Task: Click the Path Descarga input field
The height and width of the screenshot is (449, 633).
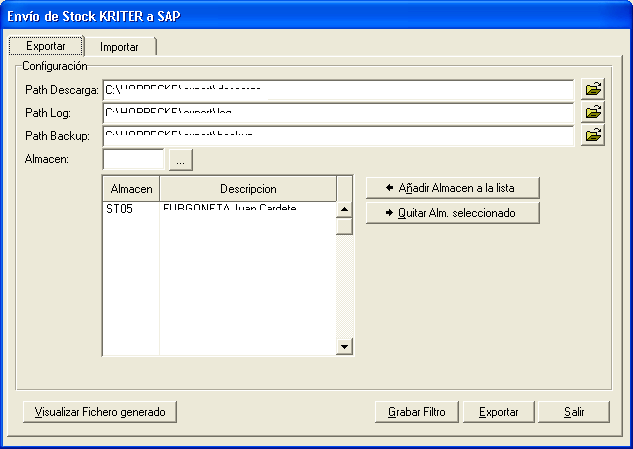Action: 338,90
